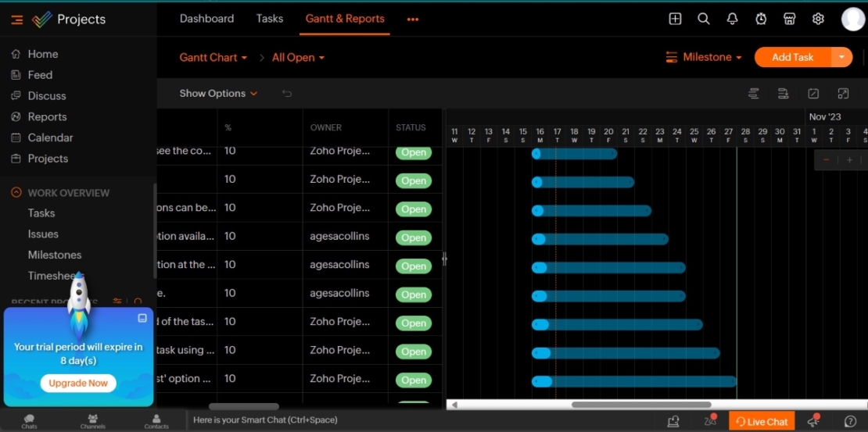Screen dimensions: 868x432
Task: Click the Upgrade Now button
Action: coord(78,384)
